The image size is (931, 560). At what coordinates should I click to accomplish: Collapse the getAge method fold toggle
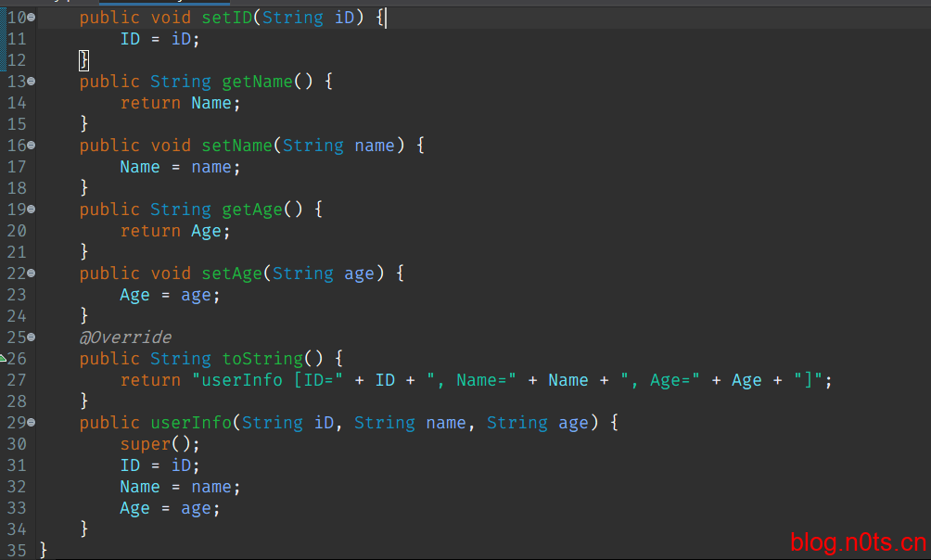pos(32,210)
